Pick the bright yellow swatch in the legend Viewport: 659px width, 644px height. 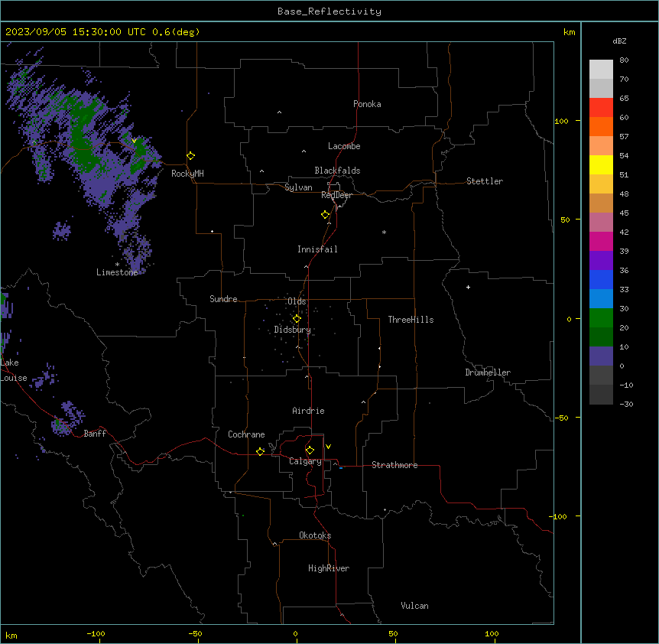click(601, 164)
